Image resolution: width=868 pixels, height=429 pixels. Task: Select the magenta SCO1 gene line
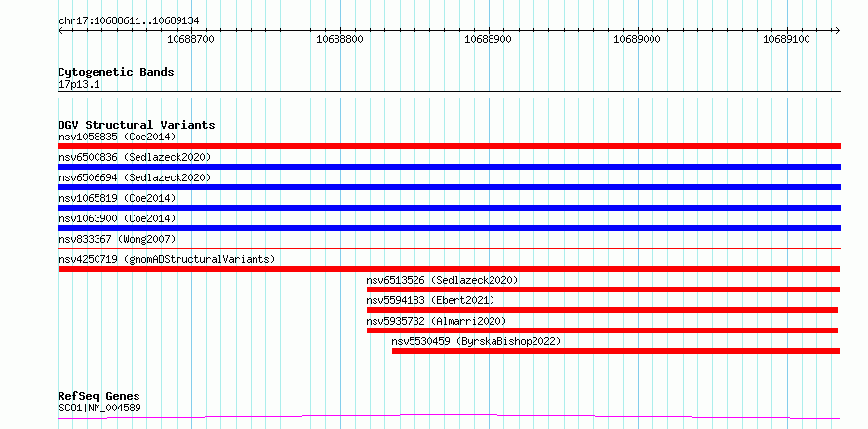coord(449,416)
